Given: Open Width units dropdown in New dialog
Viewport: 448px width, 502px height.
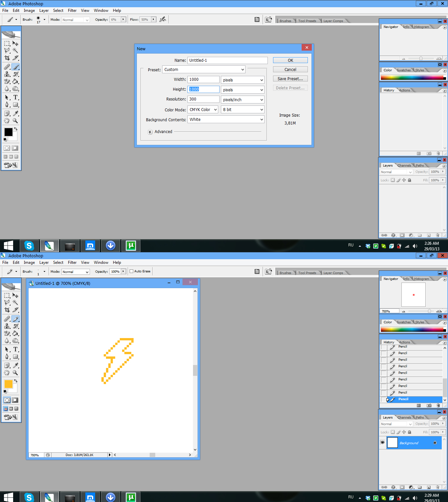Looking at the screenshot, I should point(243,80).
